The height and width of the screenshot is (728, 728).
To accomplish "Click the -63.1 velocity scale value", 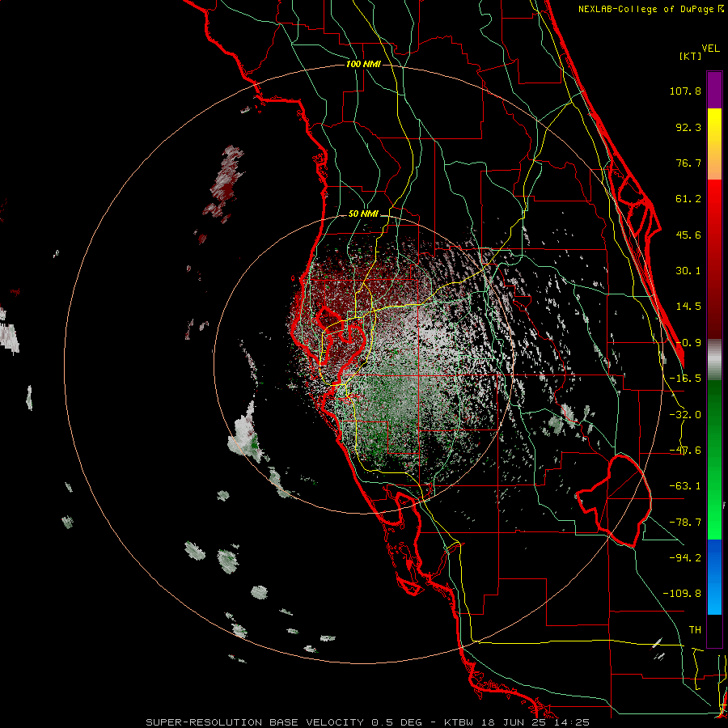I will pyautogui.click(x=685, y=486).
